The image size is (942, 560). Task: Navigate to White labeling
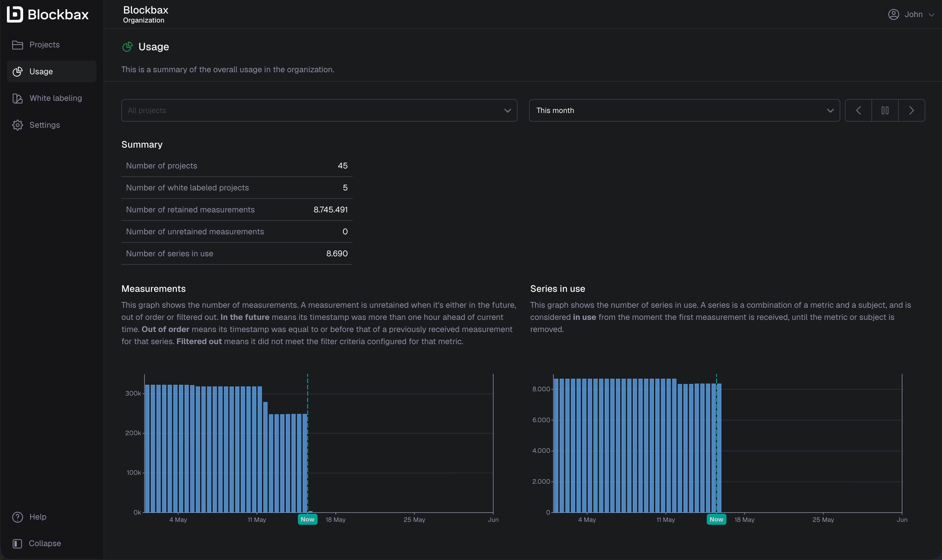(x=52, y=99)
